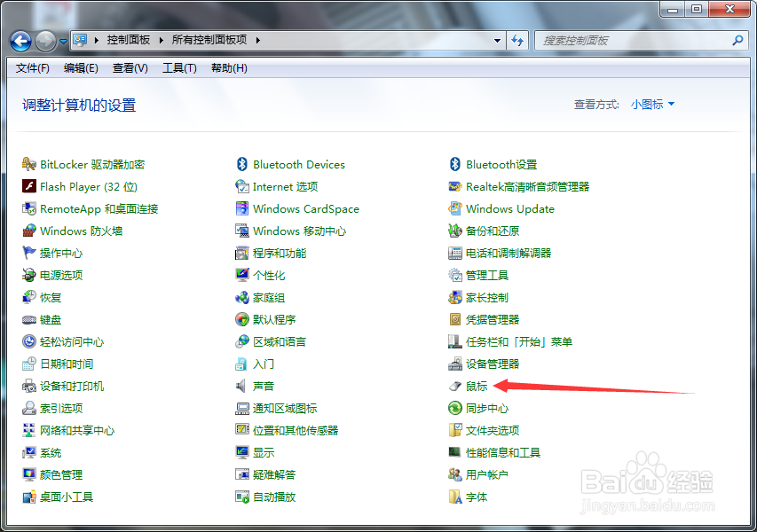
Task: Open the 程序和功能 icon
Action: tap(242, 254)
